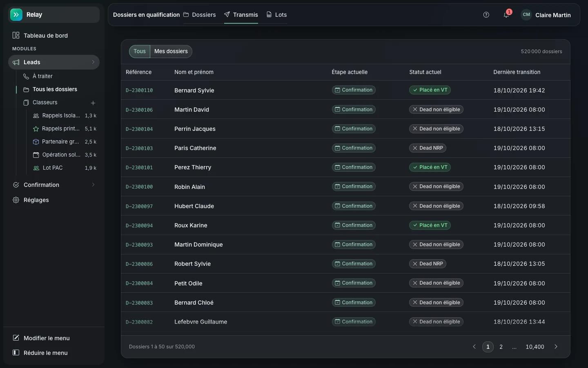Image resolution: width=588 pixels, height=368 pixels.
Task: Select current page 1 button
Action: (488, 347)
